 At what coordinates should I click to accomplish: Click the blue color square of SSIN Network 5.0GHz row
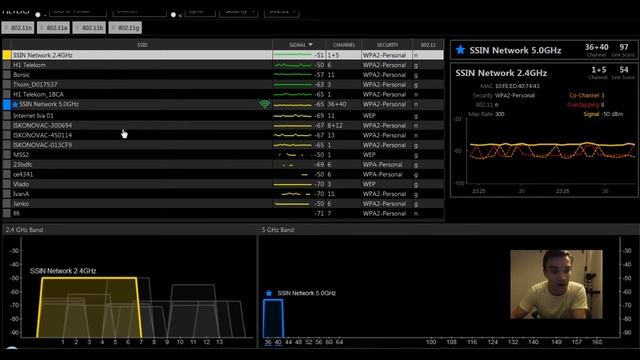coord(7,104)
